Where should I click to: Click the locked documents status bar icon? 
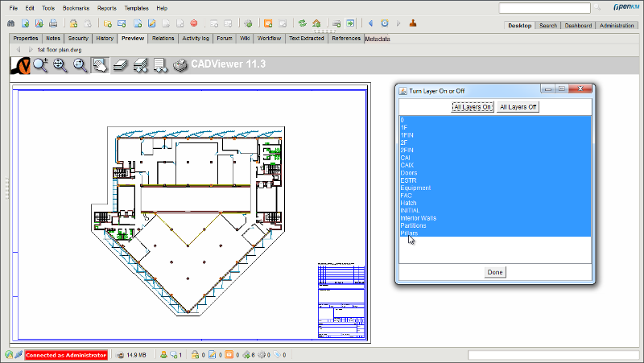click(195, 355)
